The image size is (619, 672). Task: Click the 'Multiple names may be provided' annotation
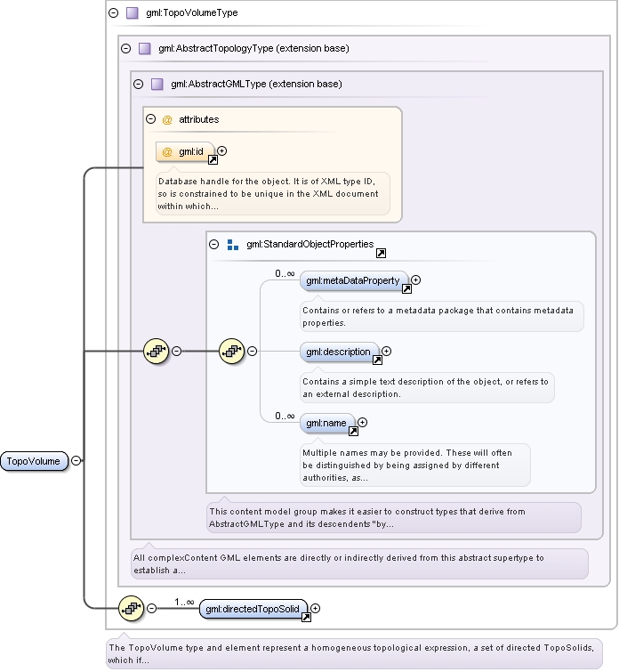click(415, 465)
